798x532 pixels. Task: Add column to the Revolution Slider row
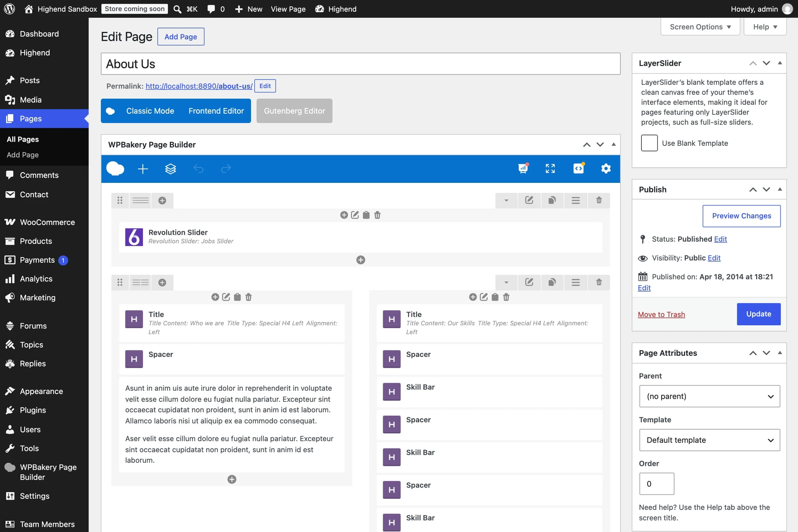click(x=162, y=200)
